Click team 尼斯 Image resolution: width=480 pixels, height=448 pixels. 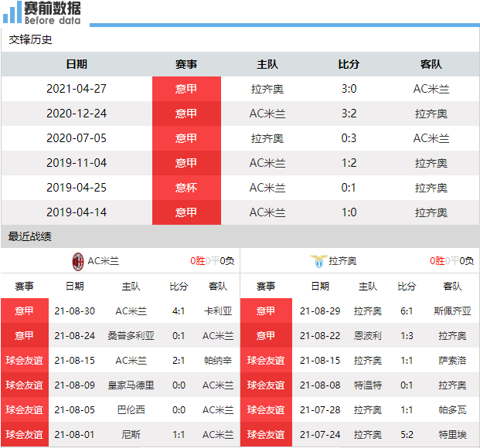pos(131,435)
